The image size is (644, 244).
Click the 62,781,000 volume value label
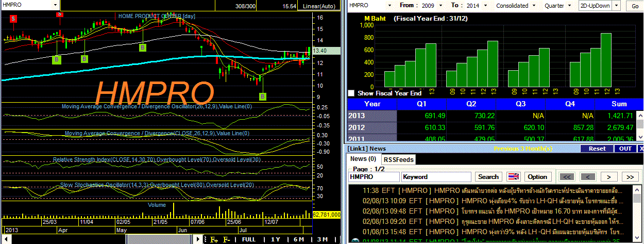tap(327, 214)
